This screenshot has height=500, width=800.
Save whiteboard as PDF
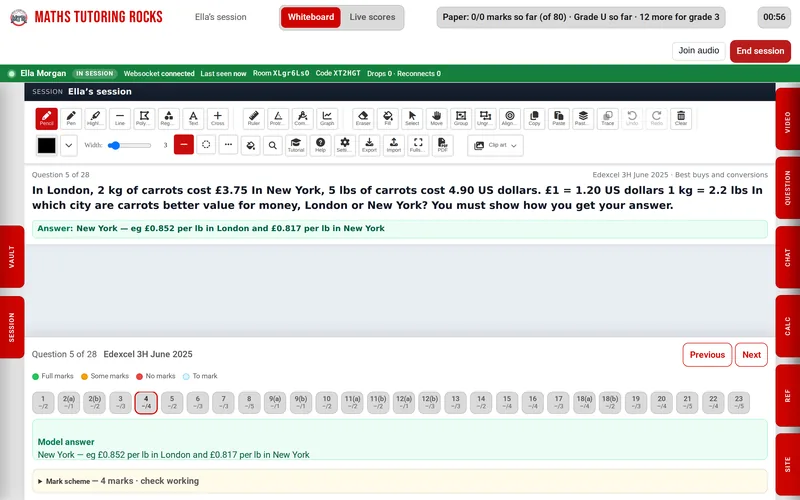tap(443, 145)
